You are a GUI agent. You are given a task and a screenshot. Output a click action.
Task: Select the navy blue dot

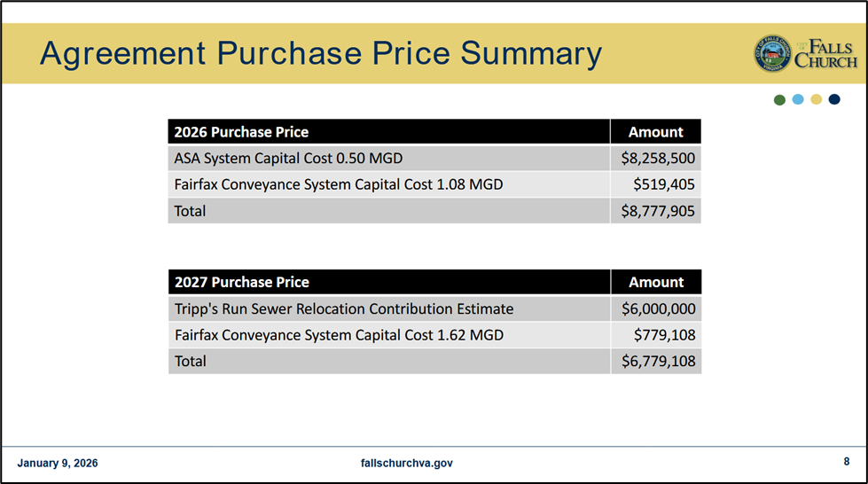click(834, 99)
